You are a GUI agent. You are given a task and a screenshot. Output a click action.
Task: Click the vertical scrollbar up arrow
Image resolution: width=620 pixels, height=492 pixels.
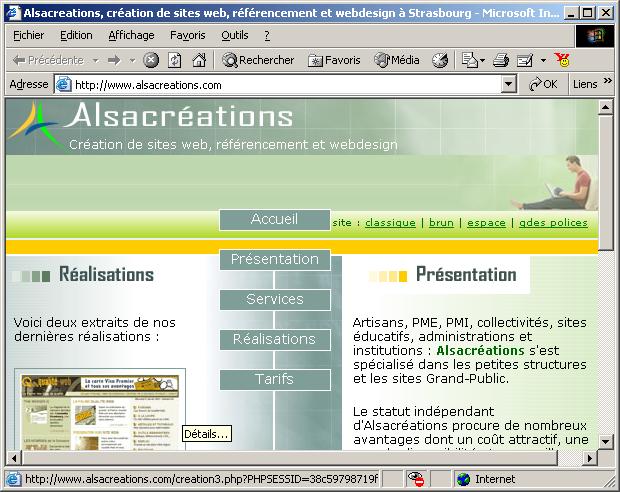tap(605, 107)
